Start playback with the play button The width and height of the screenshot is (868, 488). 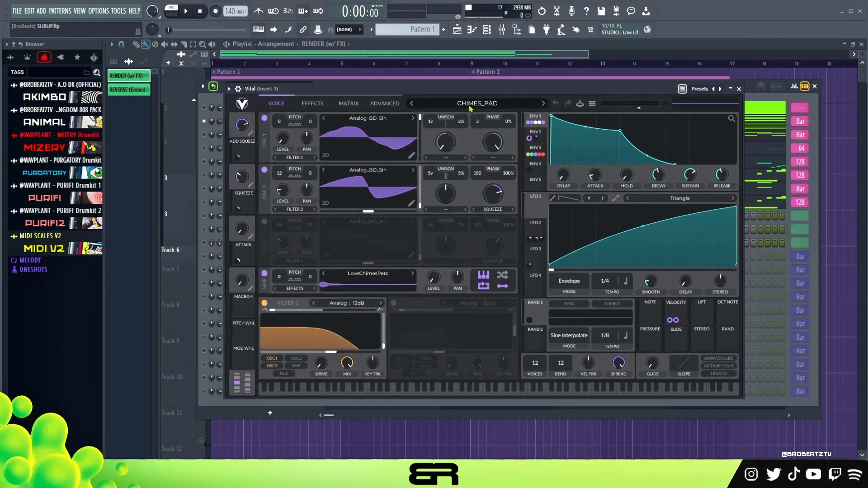click(185, 11)
